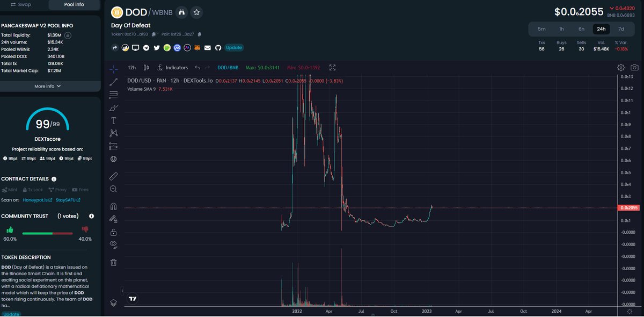The image size is (644, 317).
Task: Enter chart fullscreen mode
Action: tap(332, 68)
